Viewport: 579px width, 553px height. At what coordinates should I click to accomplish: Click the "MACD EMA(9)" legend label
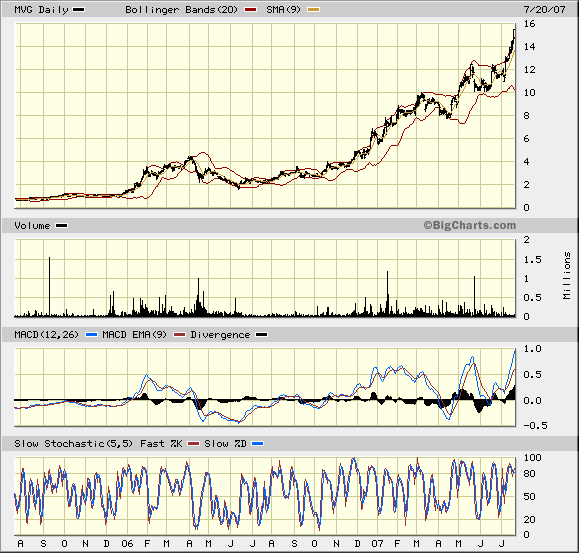[134, 334]
